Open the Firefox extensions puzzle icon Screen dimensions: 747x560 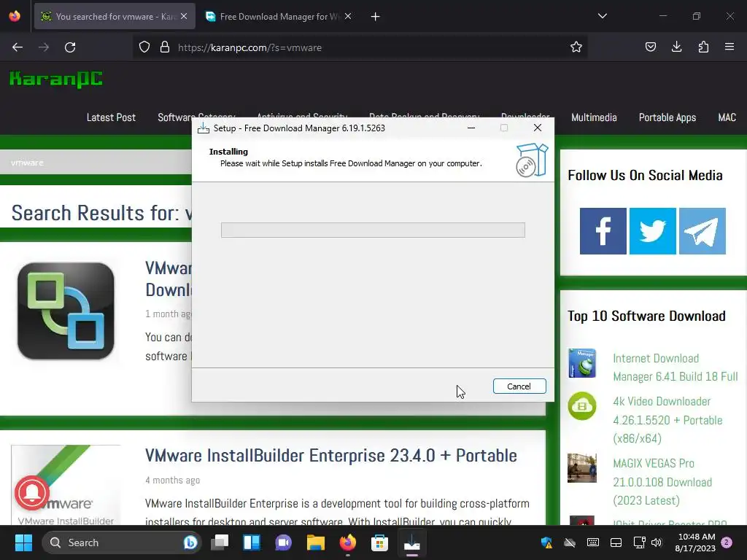click(x=703, y=47)
